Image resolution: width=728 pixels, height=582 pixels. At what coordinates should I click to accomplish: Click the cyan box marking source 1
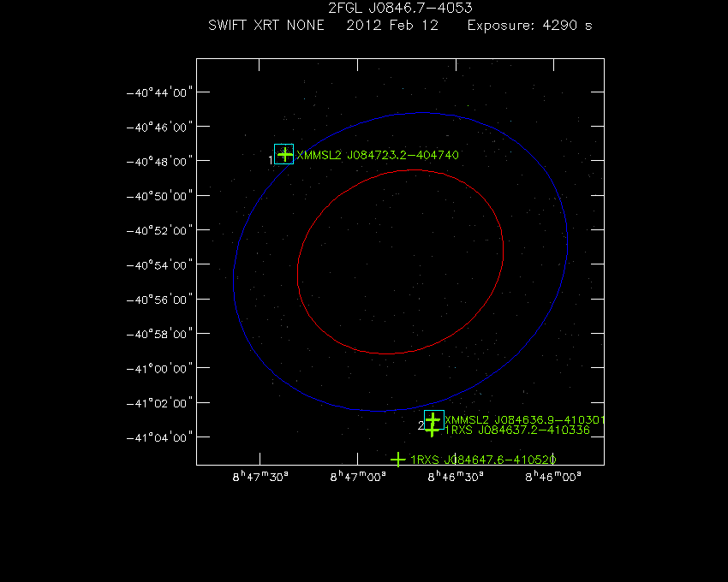point(284,154)
